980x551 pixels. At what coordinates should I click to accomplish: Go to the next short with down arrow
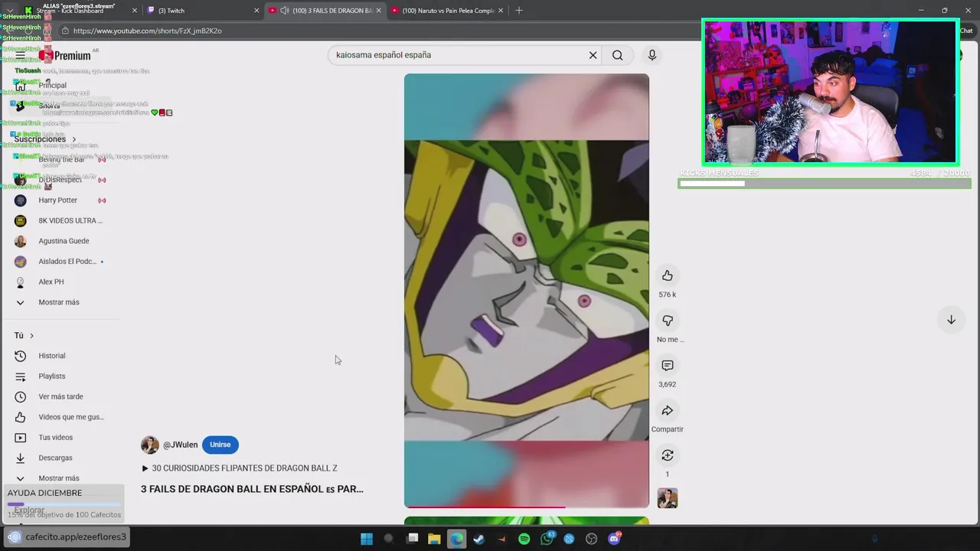click(951, 320)
